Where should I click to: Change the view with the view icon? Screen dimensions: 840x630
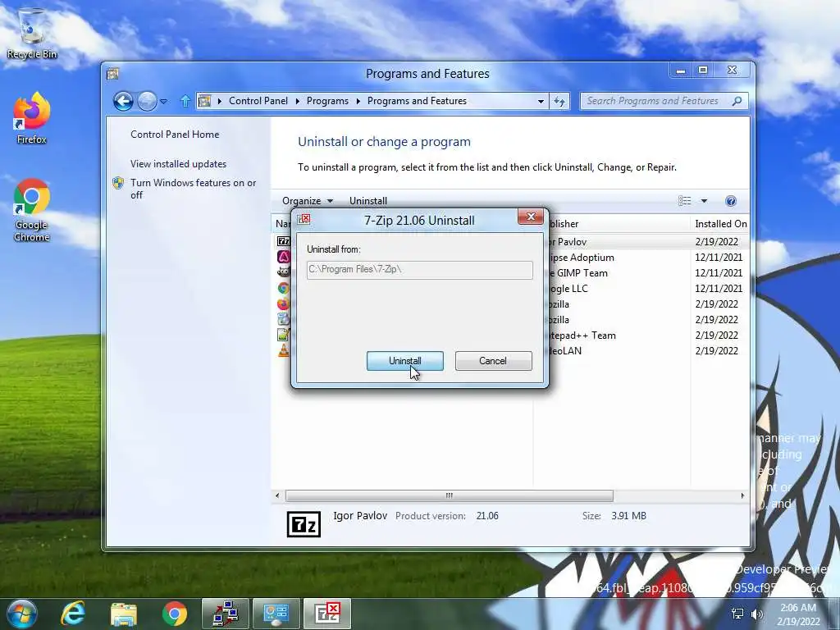tap(685, 201)
